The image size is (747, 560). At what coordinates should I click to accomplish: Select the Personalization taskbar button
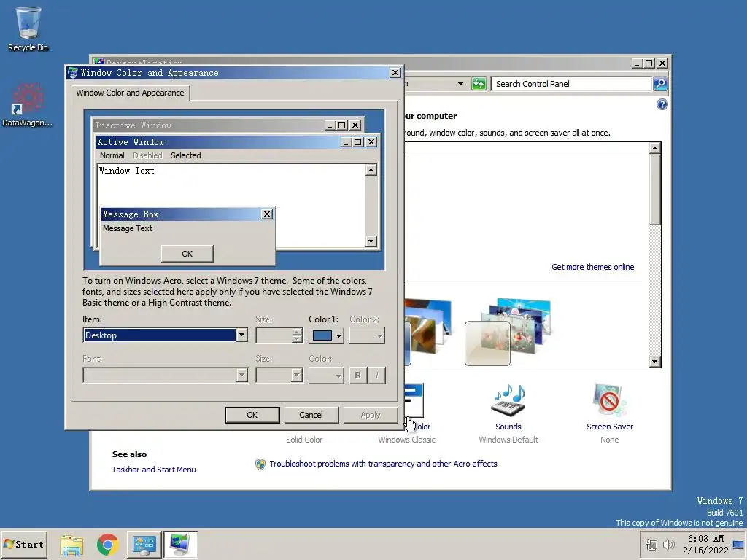[180, 544]
